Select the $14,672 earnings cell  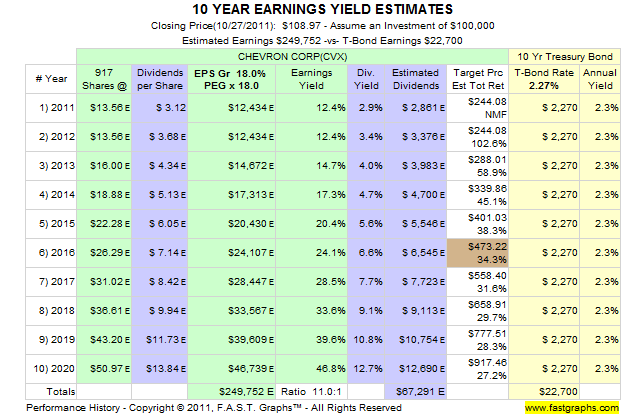point(231,166)
